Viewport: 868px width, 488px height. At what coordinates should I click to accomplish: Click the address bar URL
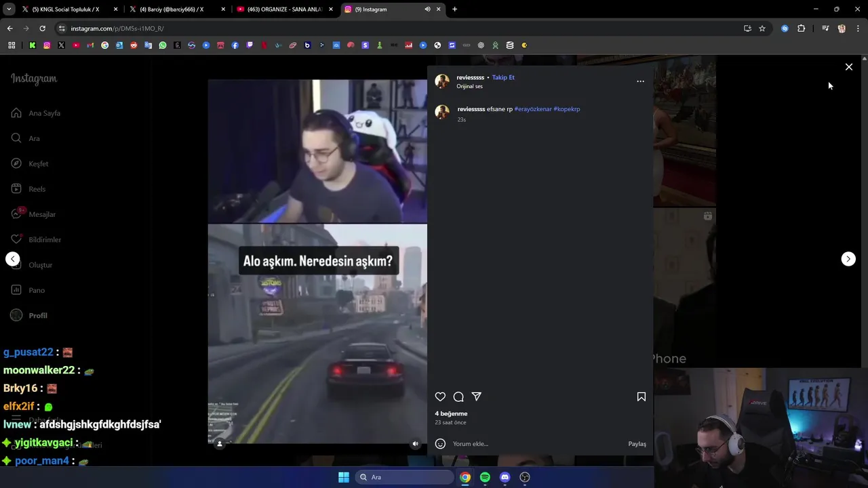[117, 28]
